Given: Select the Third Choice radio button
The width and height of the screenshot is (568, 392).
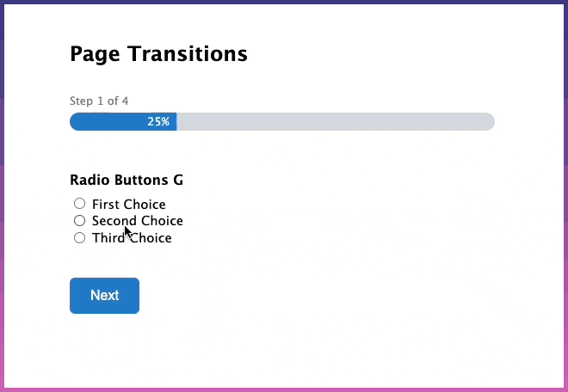Looking at the screenshot, I should pyautogui.click(x=79, y=238).
